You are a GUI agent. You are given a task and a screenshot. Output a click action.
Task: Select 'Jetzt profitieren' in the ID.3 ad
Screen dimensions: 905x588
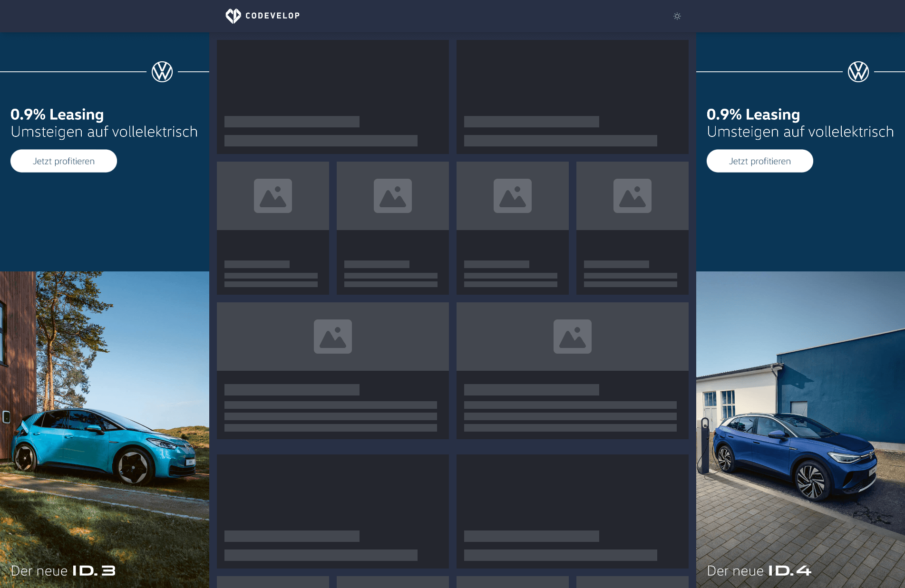coord(64,161)
